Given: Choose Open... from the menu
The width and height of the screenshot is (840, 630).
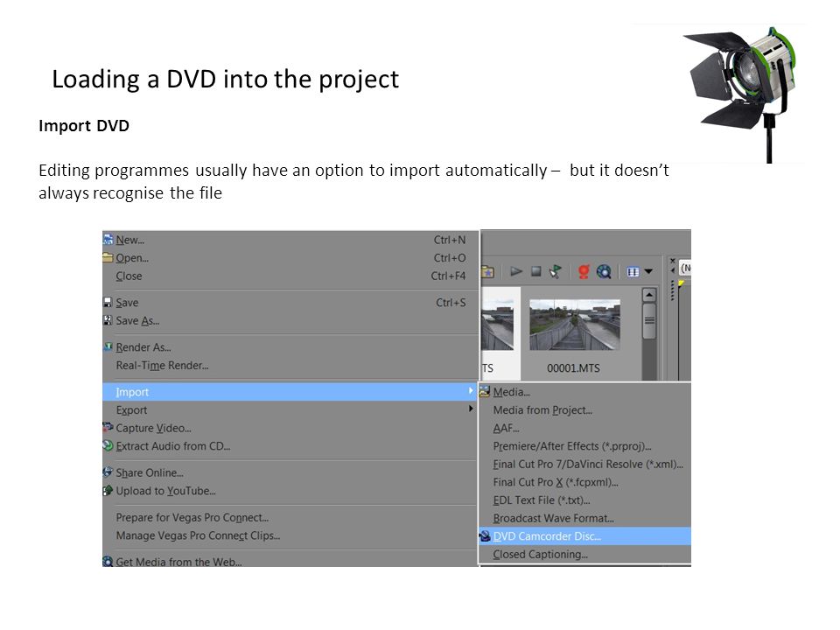Looking at the screenshot, I should (290, 257).
